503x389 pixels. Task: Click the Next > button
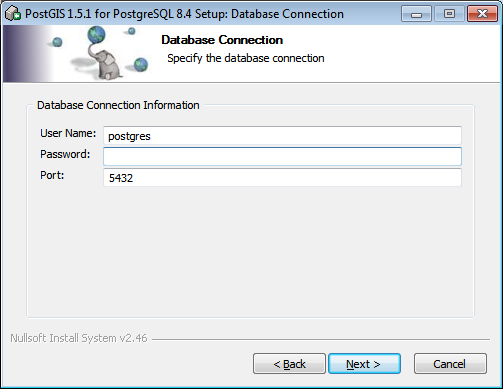tap(364, 364)
